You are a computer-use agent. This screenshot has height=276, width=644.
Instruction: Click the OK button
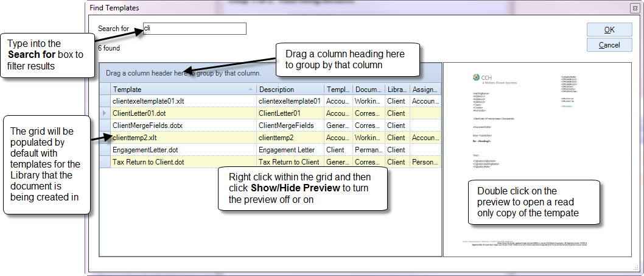point(609,30)
